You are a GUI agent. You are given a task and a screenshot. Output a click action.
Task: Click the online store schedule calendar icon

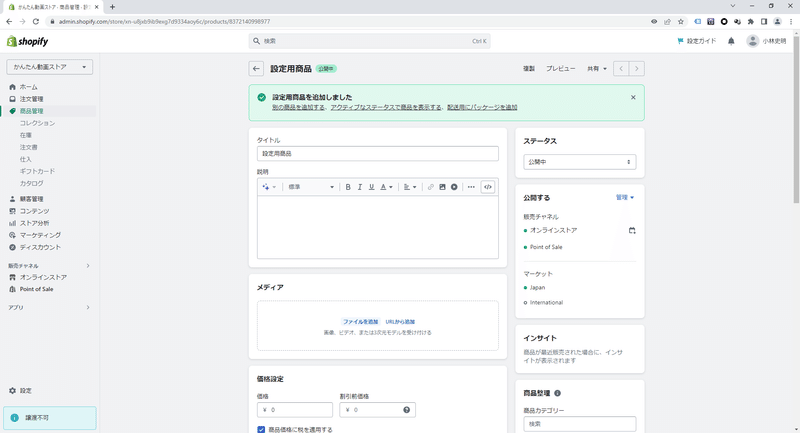coord(632,231)
